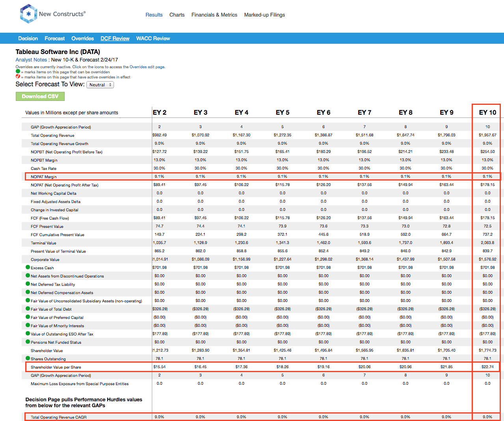Click the Corporate Value row label

click(x=45, y=259)
